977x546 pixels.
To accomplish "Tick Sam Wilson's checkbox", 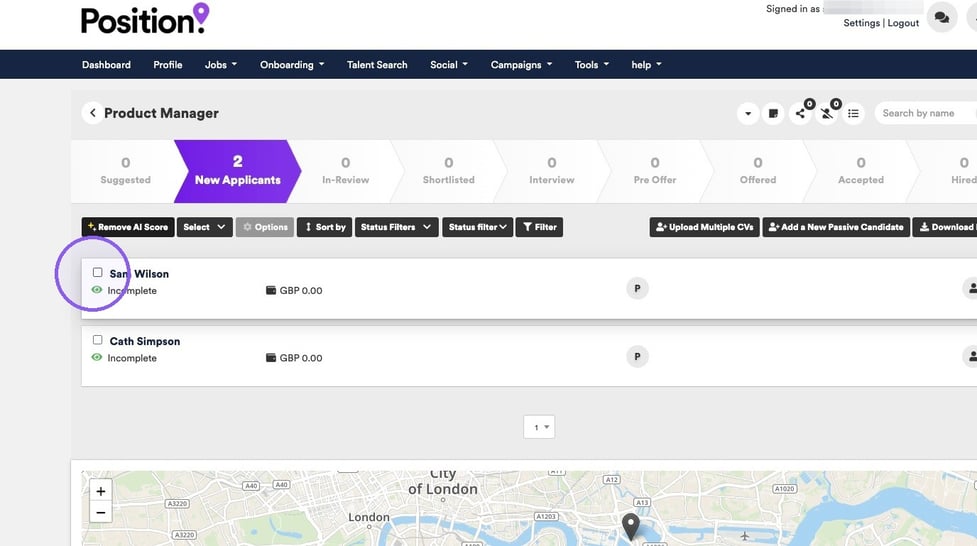I will point(98,272).
